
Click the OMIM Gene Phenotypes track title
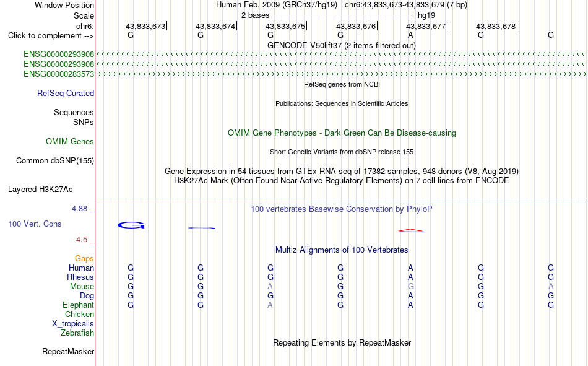coord(342,133)
